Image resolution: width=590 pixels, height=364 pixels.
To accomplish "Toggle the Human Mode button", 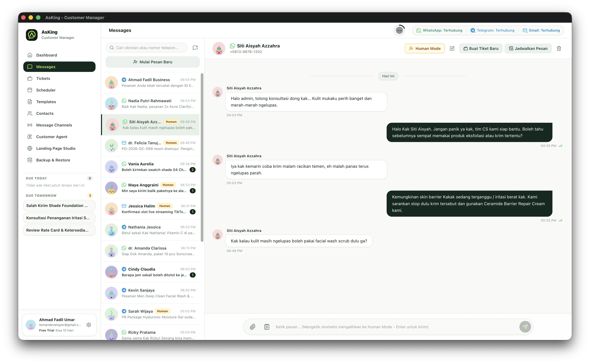I will click(x=425, y=48).
